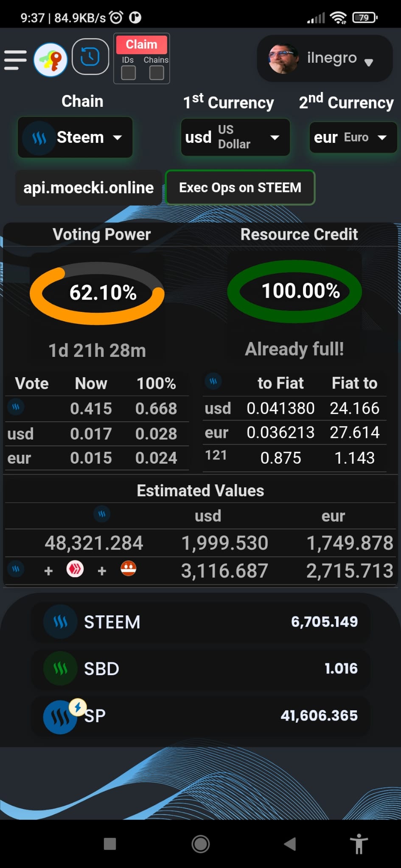Tap the api.moecki.online node selector

pos(88,188)
